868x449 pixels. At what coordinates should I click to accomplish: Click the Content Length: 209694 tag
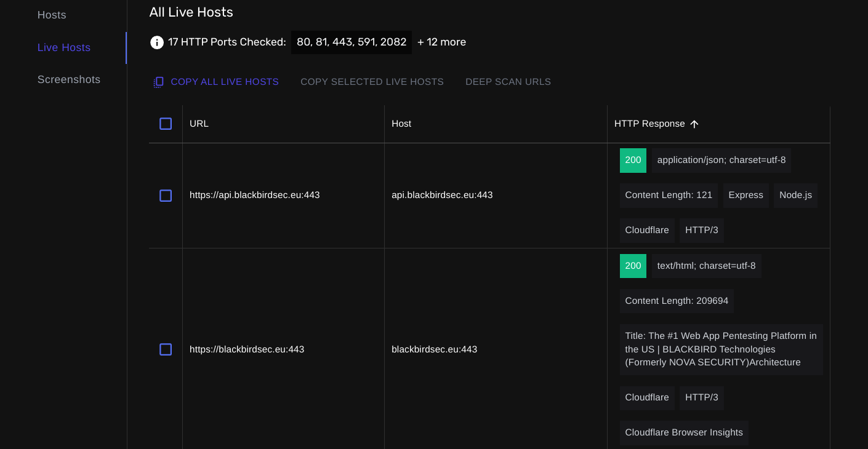click(x=677, y=301)
